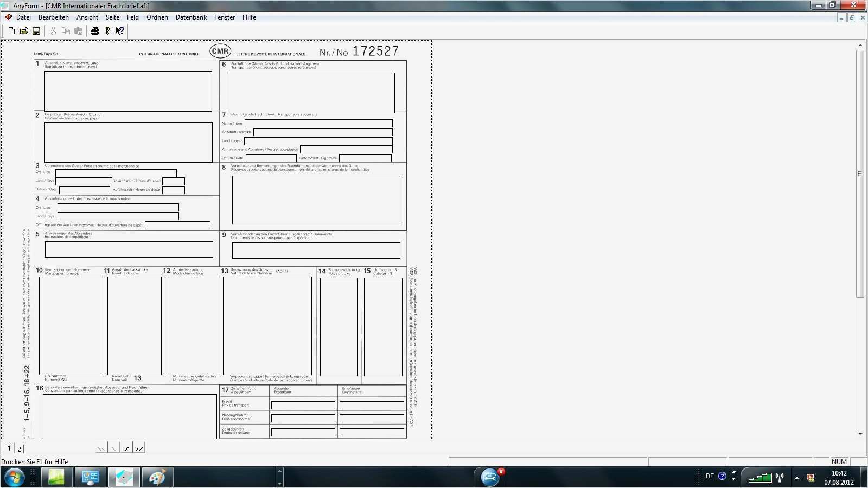Print the CMR form using the printer icon

pyautogui.click(x=95, y=31)
